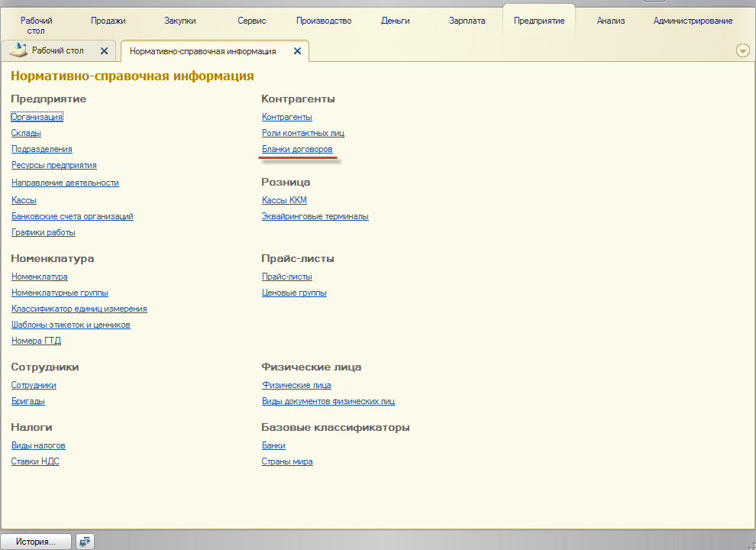Open the Продажи section

[108, 21]
